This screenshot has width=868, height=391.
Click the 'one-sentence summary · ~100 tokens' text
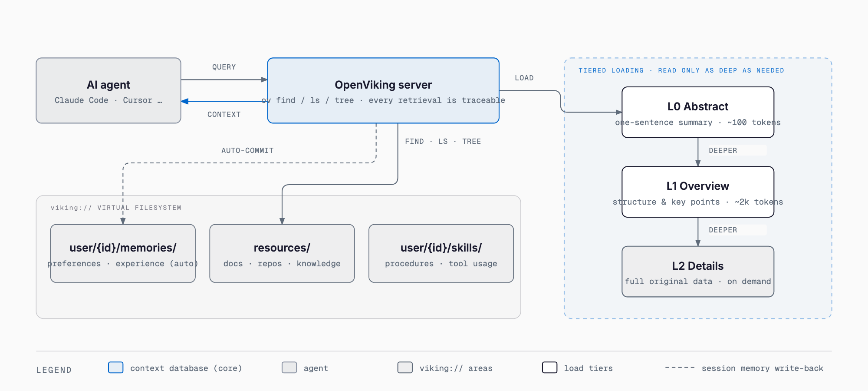[698, 123]
